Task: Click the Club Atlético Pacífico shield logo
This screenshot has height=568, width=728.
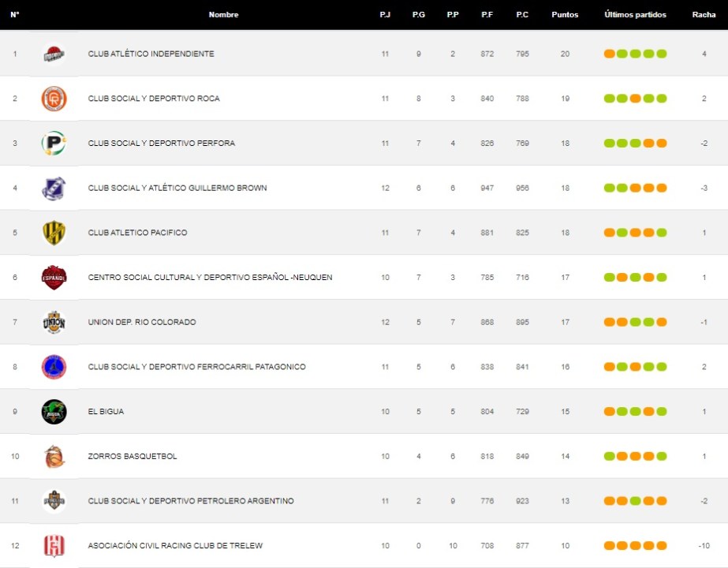Action: 54,233
